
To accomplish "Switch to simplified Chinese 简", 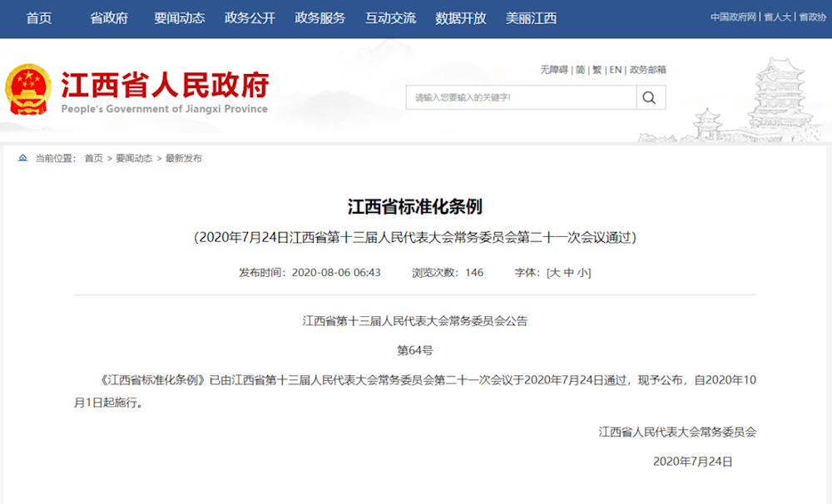I will point(581,70).
